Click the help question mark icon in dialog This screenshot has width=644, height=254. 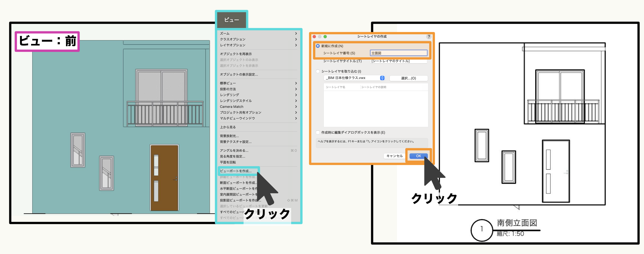[429, 37]
